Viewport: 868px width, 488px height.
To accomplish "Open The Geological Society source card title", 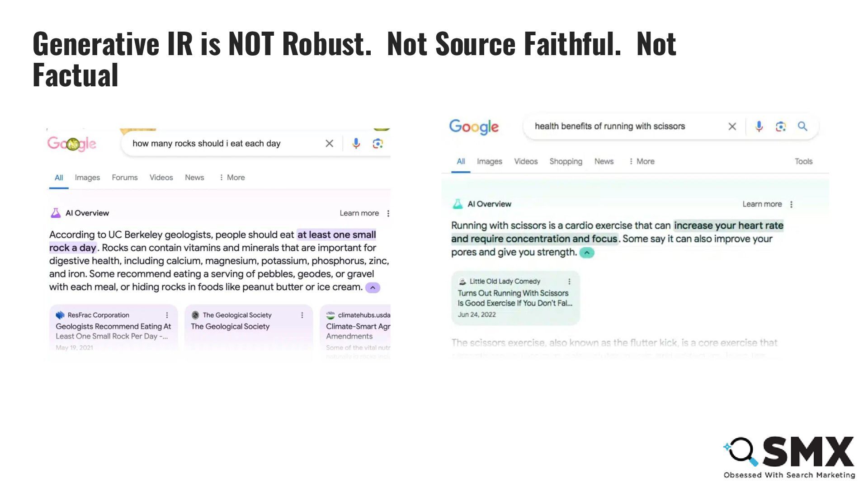I will pyautogui.click(x=230, y=326).
